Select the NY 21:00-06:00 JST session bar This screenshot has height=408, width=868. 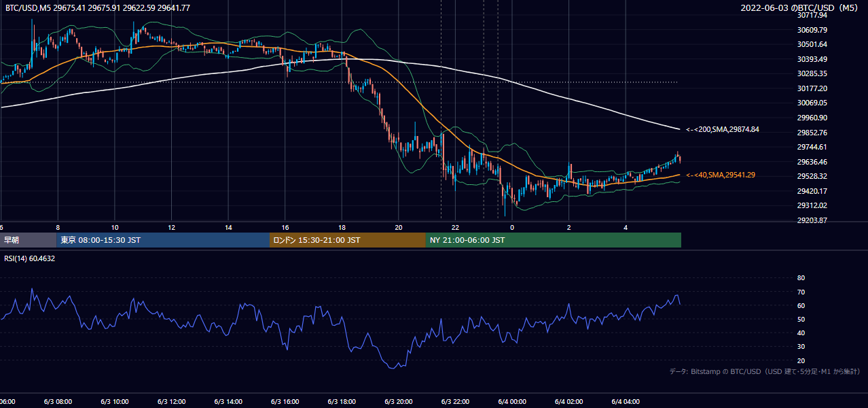554,240
